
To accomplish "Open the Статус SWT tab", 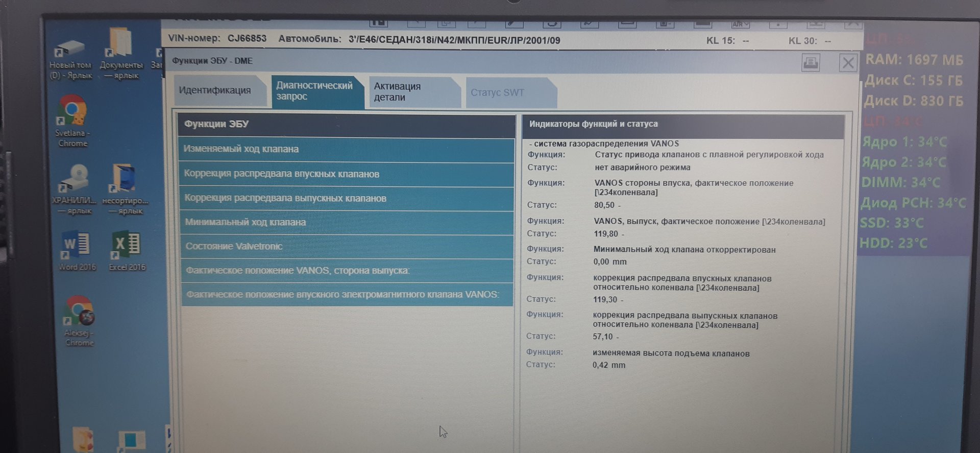I will coord(510,93).
